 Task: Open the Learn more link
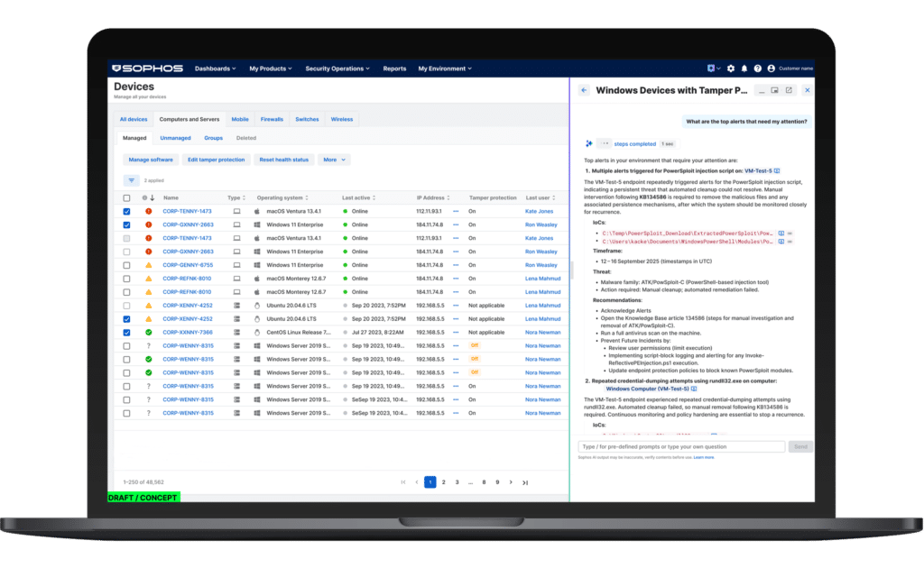coord(704,457)
